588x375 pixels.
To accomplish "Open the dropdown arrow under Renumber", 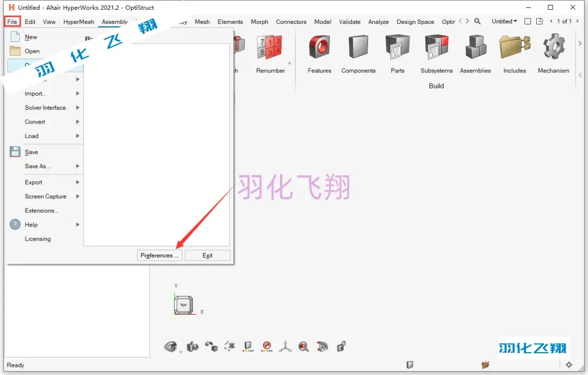I will click(290, 63).
